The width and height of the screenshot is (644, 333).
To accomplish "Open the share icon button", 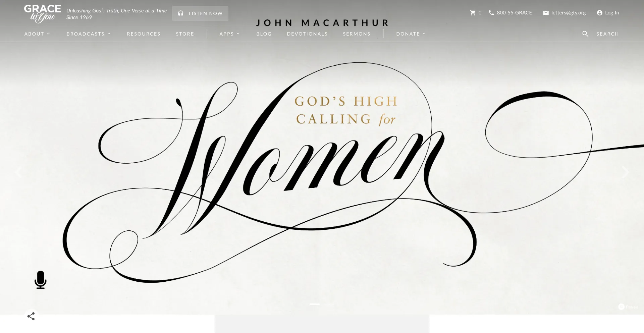I will point(31,316).
